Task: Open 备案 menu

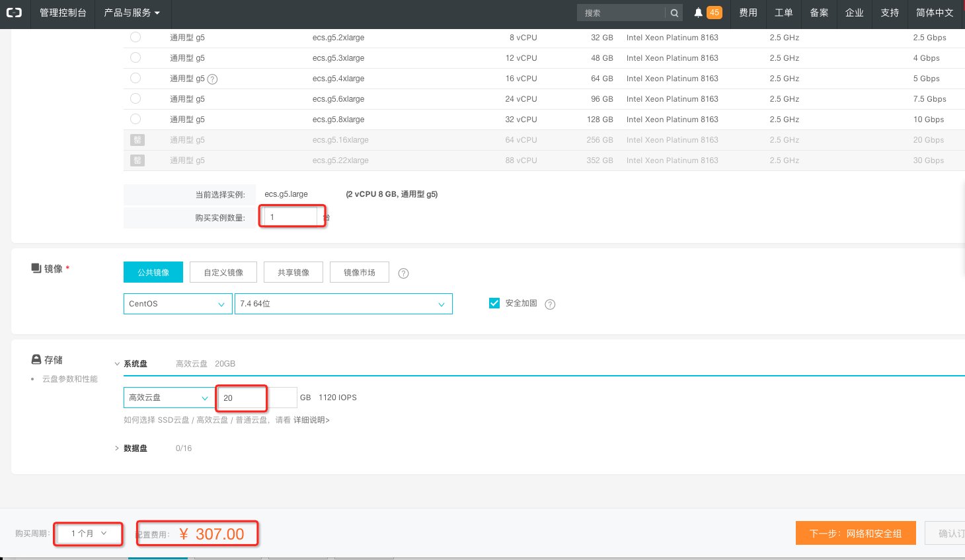Action: click(x=820, y=13)
